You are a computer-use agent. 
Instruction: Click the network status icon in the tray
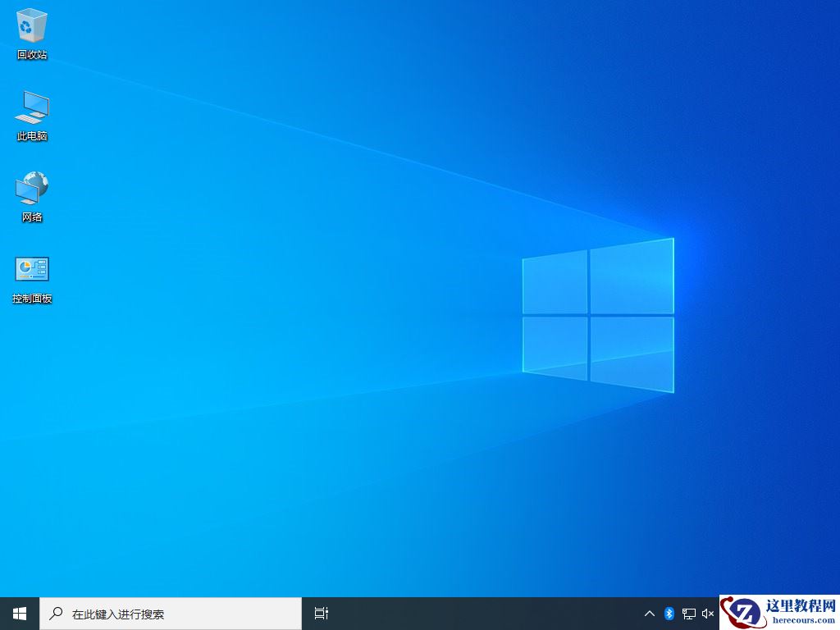pos(687,613)
